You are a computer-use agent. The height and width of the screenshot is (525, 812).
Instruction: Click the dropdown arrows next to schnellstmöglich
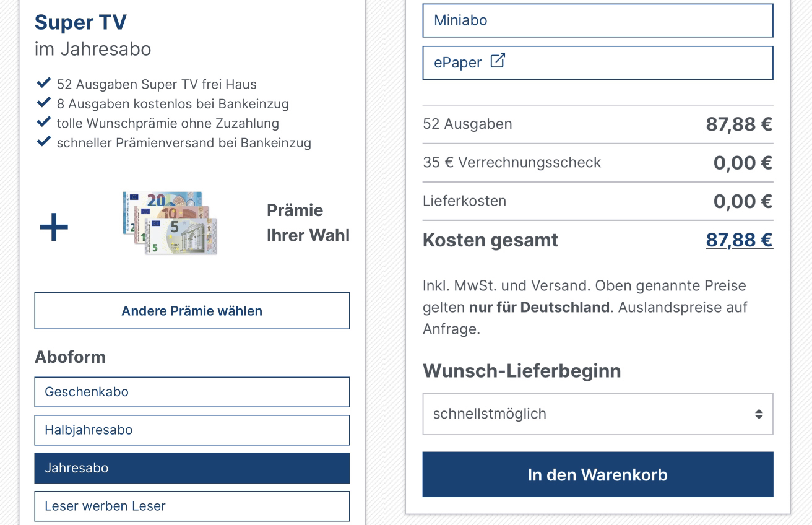pyautogui.click(x=759, y=414)
